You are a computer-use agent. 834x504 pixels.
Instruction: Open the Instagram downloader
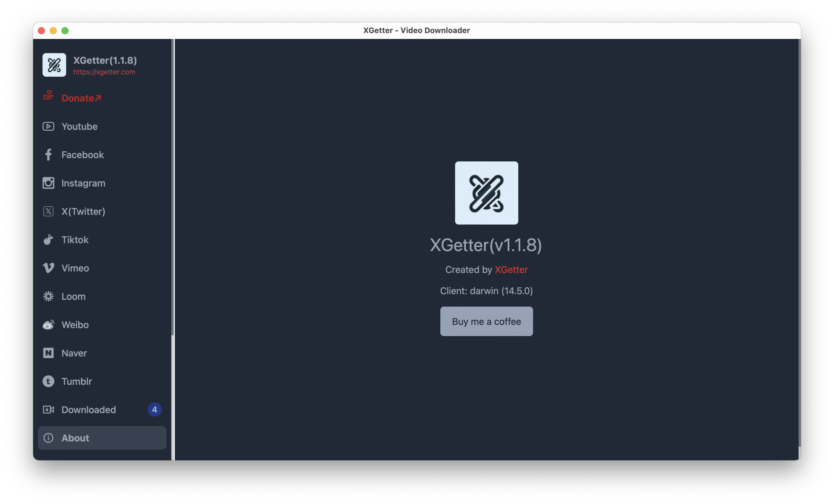click(x=102, y=183)
